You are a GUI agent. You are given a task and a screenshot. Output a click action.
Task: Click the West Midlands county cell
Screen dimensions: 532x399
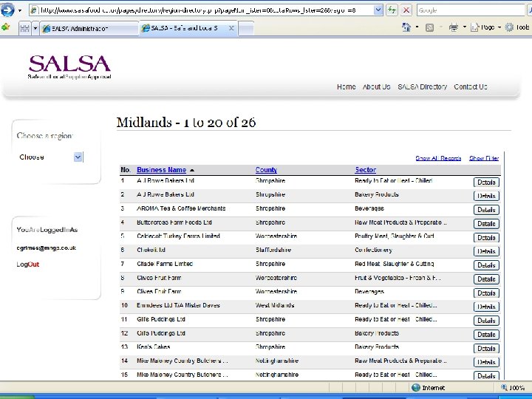click(274, 305)
